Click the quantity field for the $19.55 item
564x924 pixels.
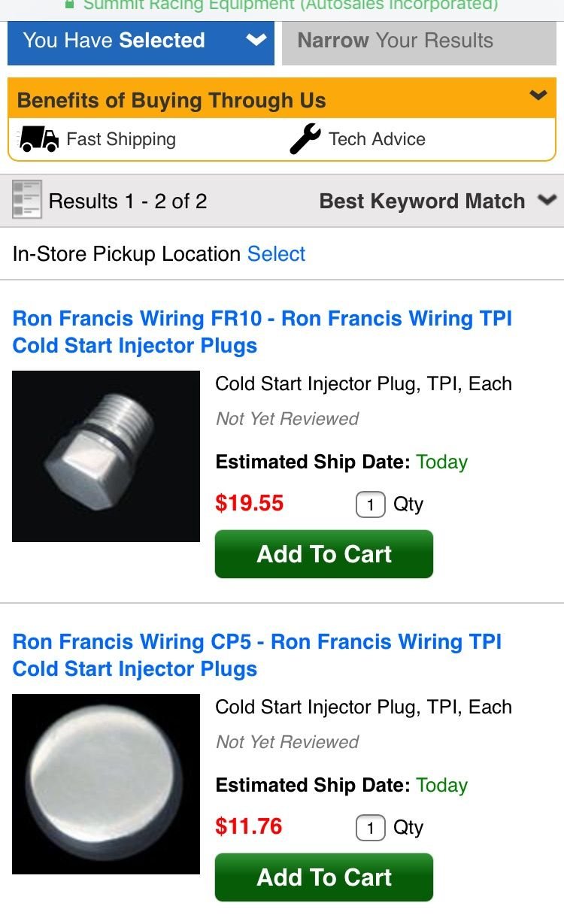pyautogui.click(x=370, y=504)
